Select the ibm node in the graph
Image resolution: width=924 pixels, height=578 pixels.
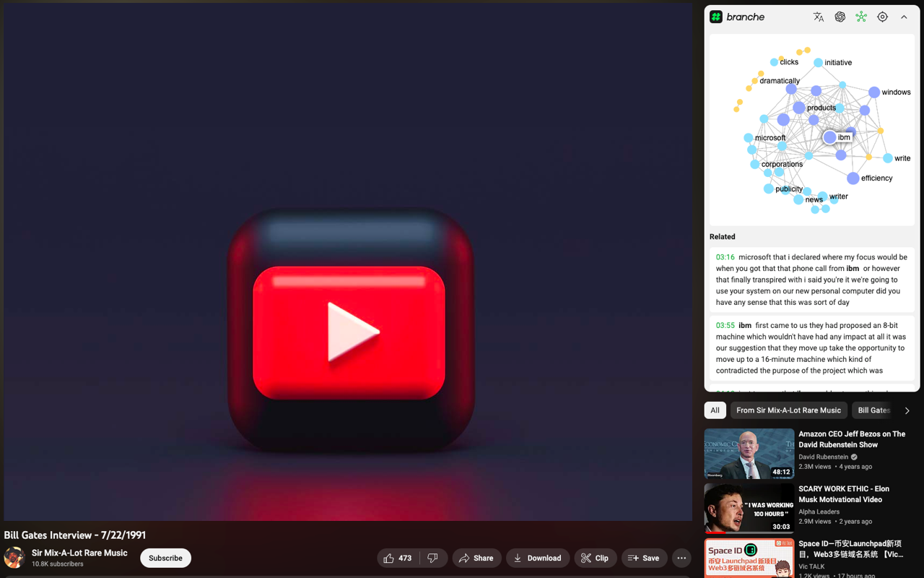click(830, 137)
